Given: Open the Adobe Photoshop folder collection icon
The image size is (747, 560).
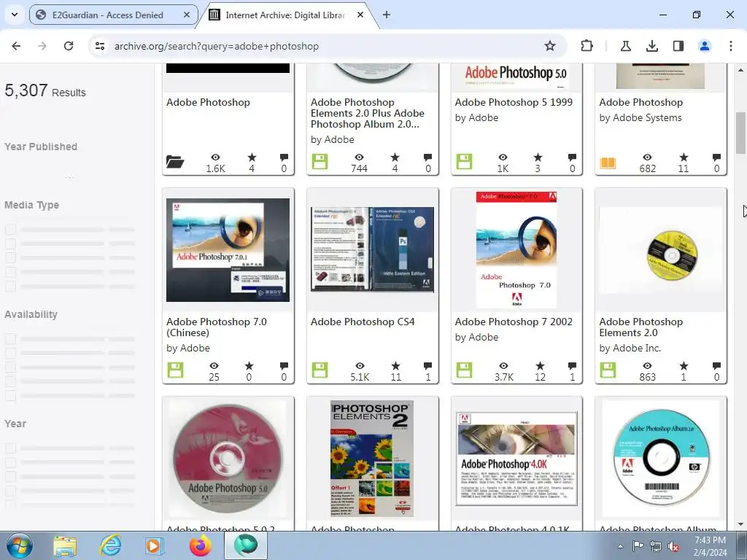Looking at the screenshot, I should (x=175, y=162).
